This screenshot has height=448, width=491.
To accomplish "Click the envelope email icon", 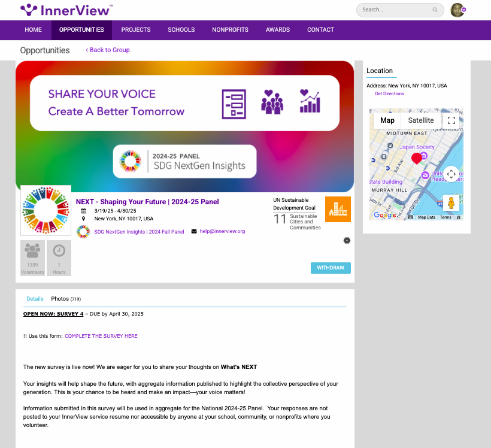I will [x=194, y=231].
